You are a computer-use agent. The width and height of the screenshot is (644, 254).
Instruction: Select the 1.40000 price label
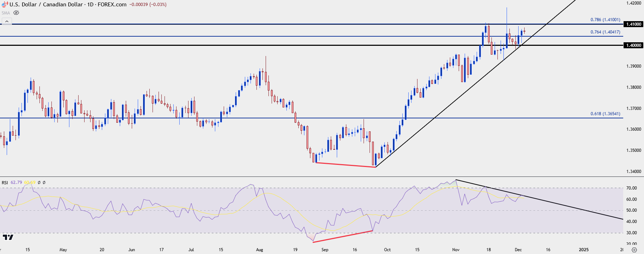(x=633, y=45)
